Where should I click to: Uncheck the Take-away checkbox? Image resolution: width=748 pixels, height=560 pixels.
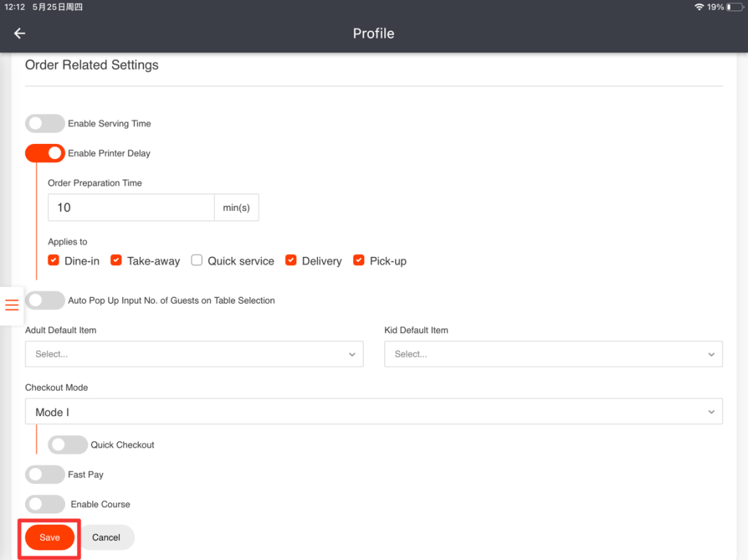(116, 261)
